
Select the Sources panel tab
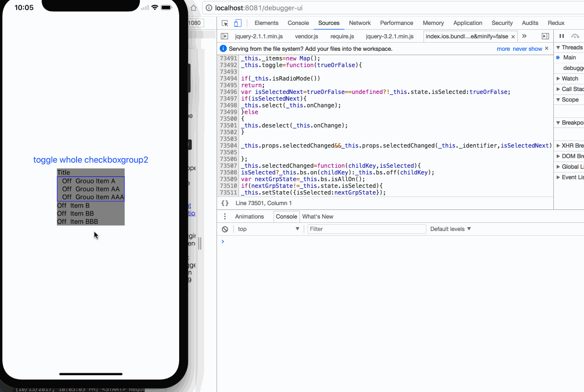(329, 23)
